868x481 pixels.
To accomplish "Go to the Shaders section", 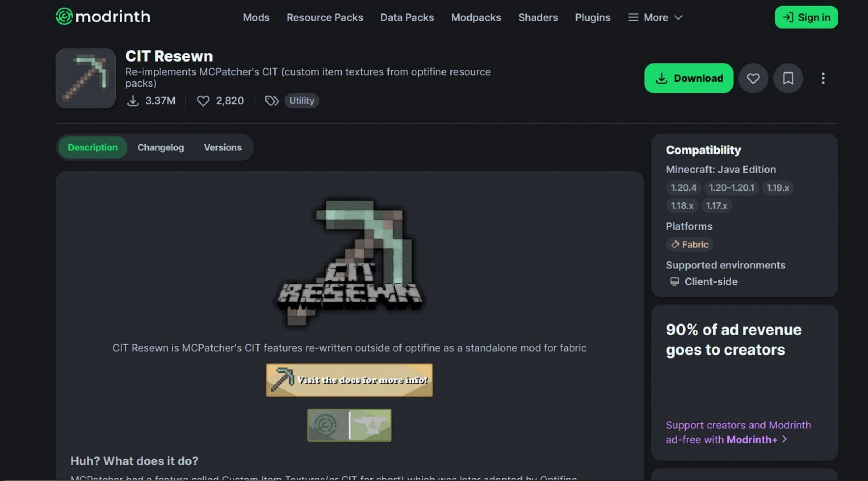I will [x=538, y=17].
